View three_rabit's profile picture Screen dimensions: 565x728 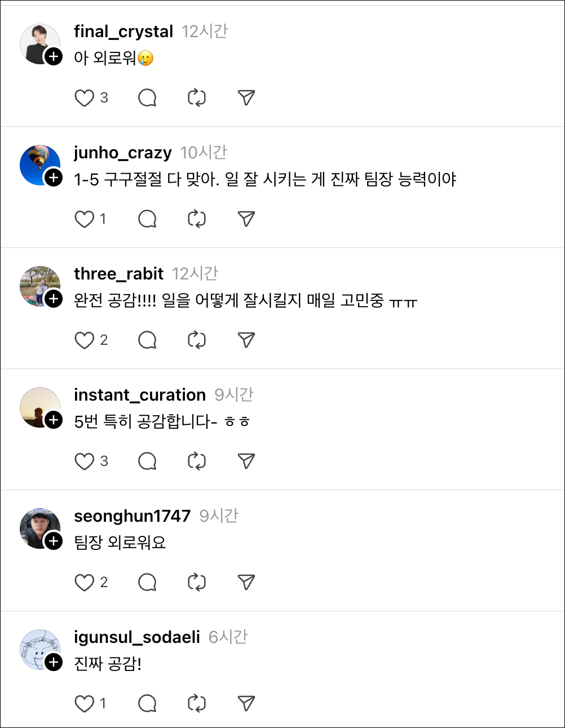click(x=40, y=286)
